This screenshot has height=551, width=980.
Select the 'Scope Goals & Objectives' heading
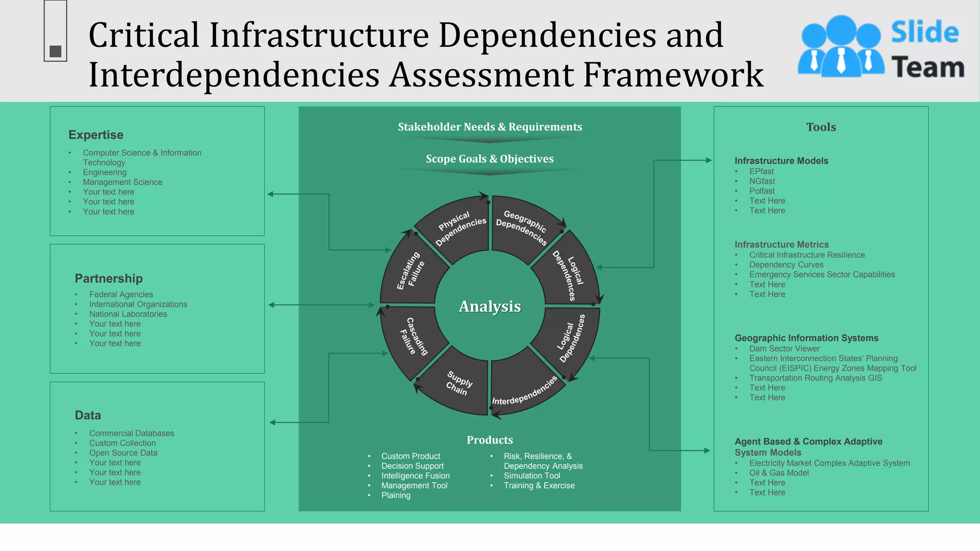490,159
